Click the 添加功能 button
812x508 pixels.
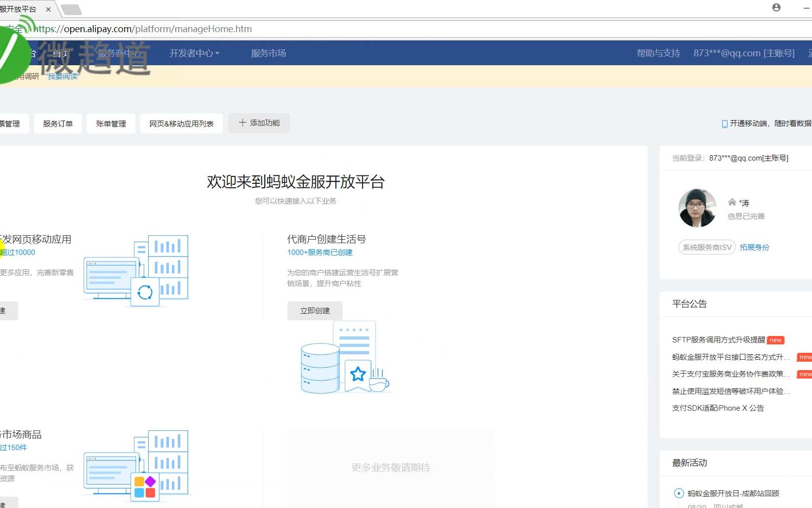(259, 123)
